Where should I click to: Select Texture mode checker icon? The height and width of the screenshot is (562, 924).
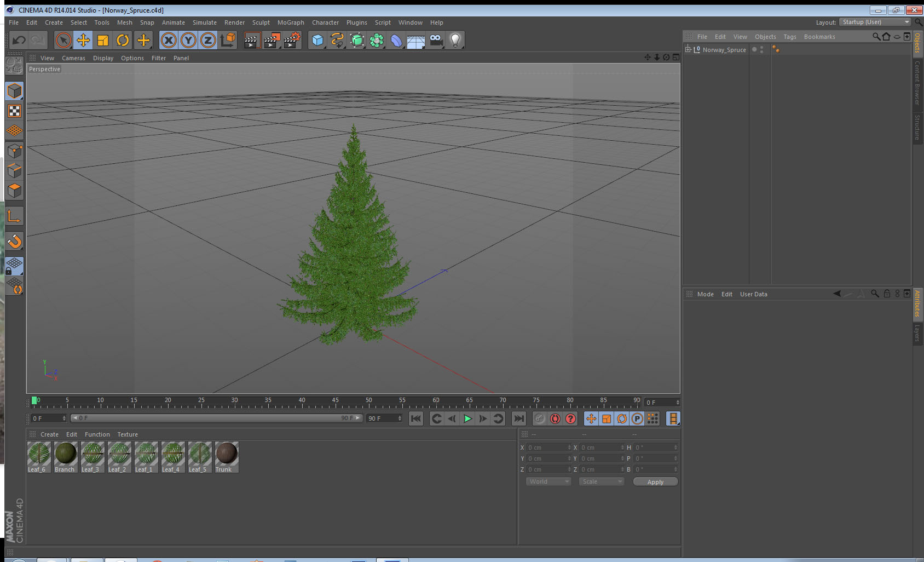click(14, 111)
